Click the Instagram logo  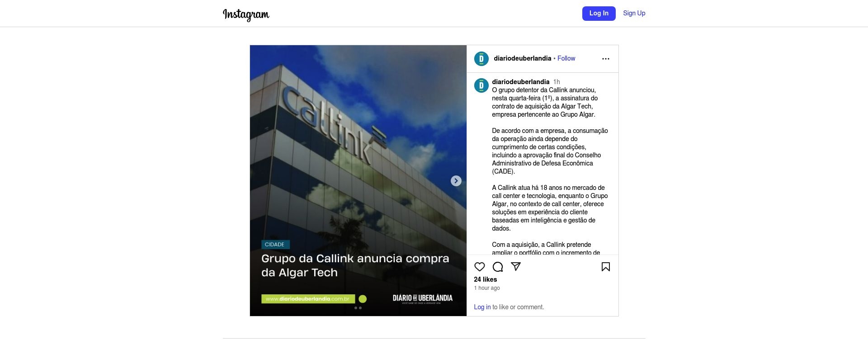click(246, 14)
